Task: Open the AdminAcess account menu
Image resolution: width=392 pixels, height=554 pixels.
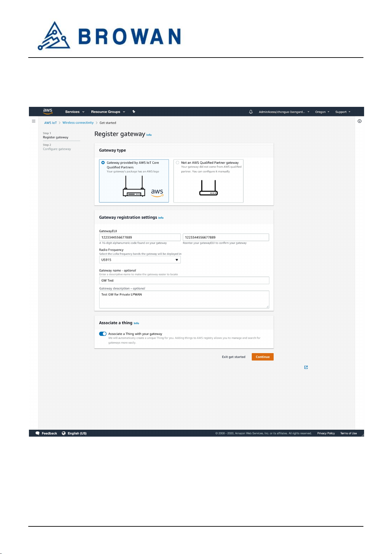Action: point(284,112)
